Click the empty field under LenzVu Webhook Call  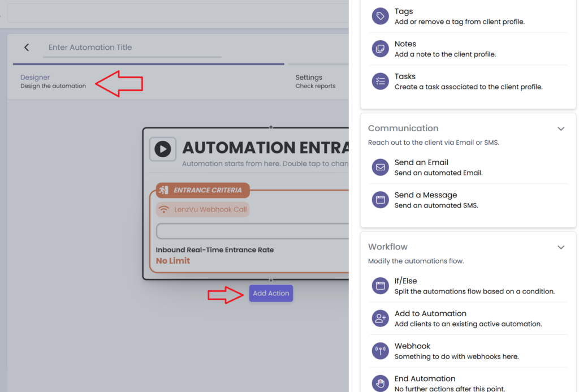click(x=252, y=231)
